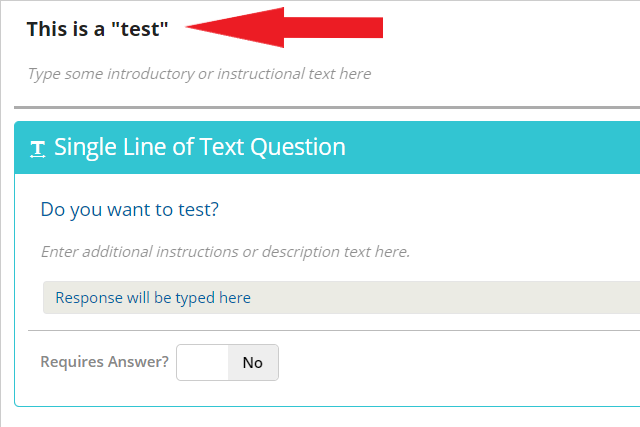Click the introductory or instructional text placeholder
Screen dimensions: 640x427
[x=199, y=74]
